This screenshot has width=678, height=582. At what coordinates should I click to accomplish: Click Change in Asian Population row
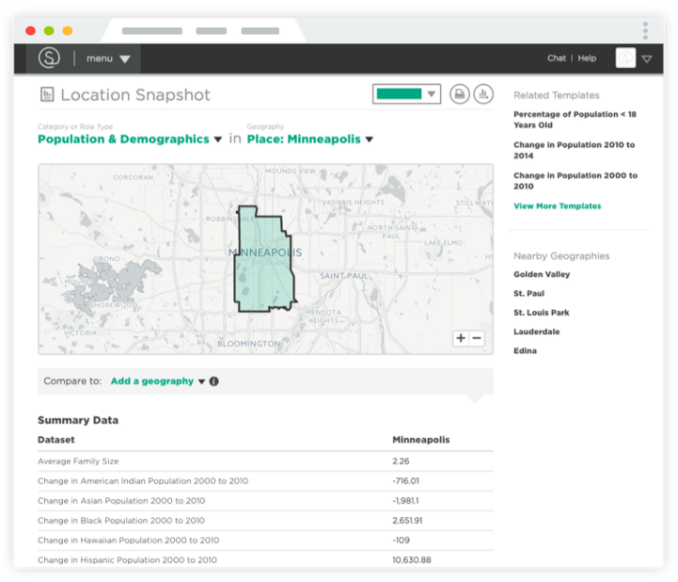265,501
